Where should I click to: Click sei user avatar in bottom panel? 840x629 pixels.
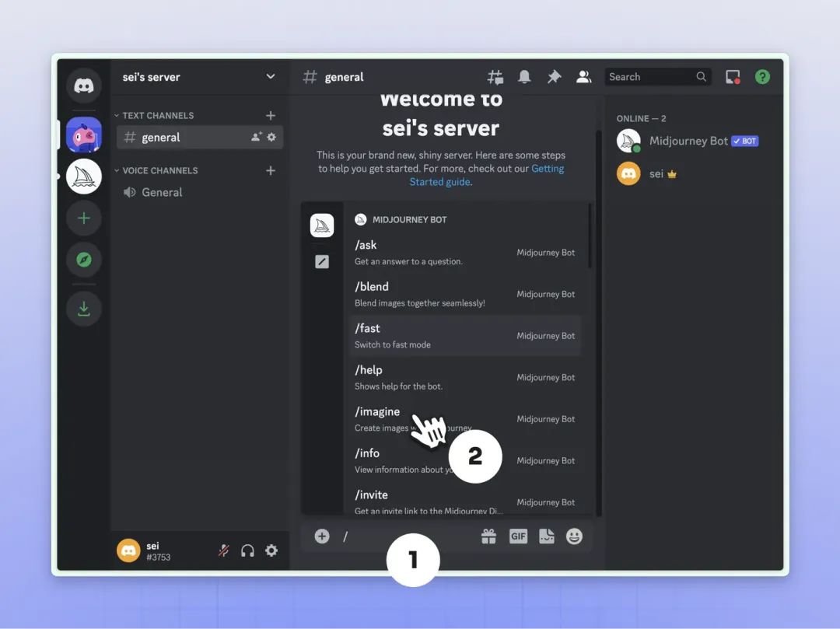128,550
